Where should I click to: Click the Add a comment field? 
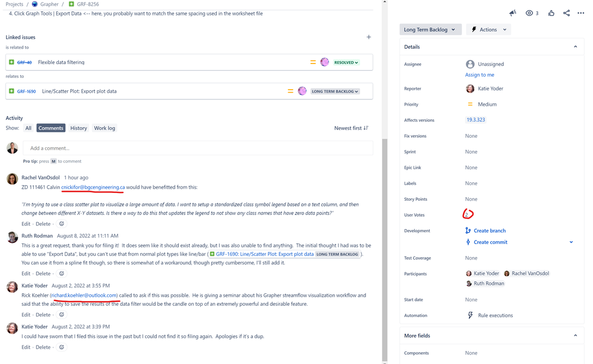178,147
